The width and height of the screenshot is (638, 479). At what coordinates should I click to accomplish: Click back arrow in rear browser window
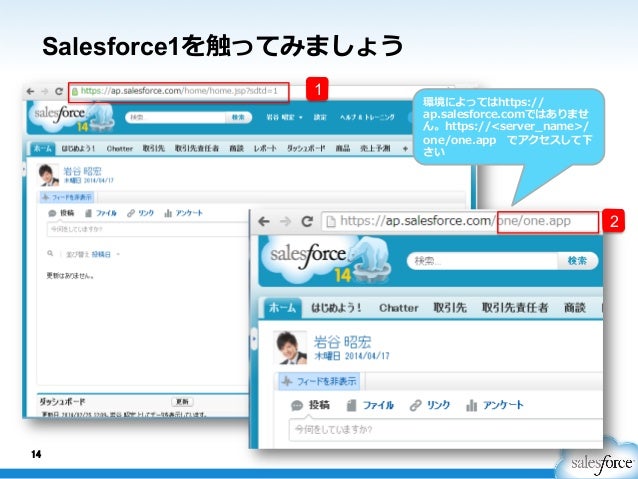point(30,91)
